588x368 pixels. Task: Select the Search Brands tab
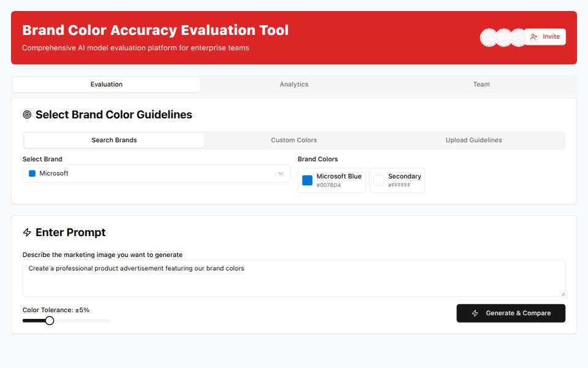[114, 140]
